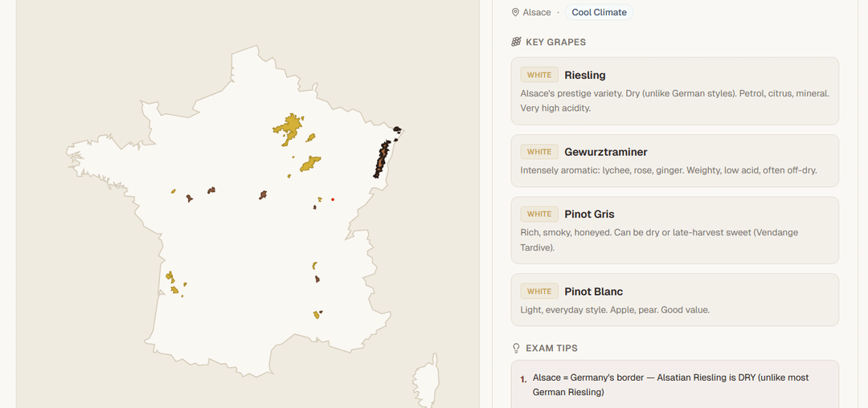Click the WHITE tag on the Gewurztraminer card
The width and height of the screenshot is (868, 408).
pos(539,152)
